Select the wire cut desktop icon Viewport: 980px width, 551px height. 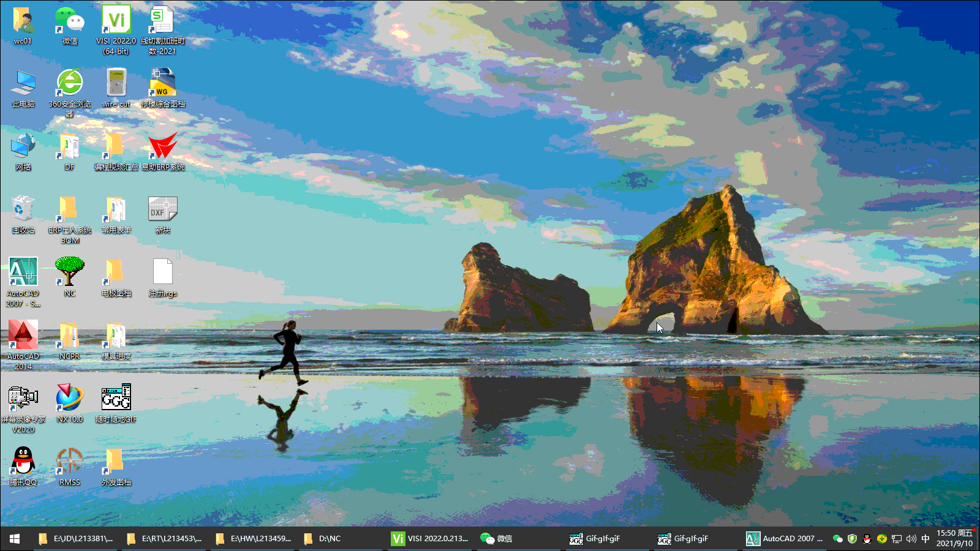[x=116, y=89]
